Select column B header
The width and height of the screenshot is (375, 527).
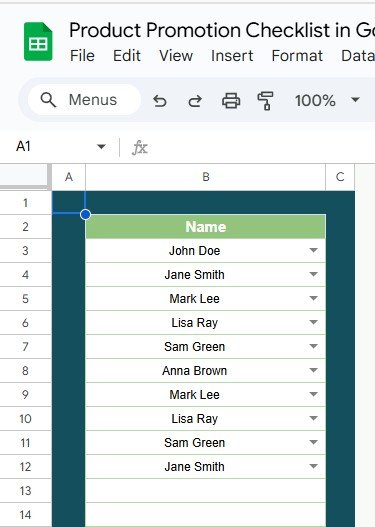tap(206, 177)
